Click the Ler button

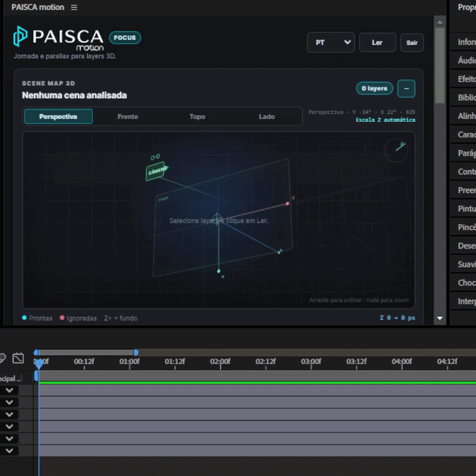coord(377,42)
